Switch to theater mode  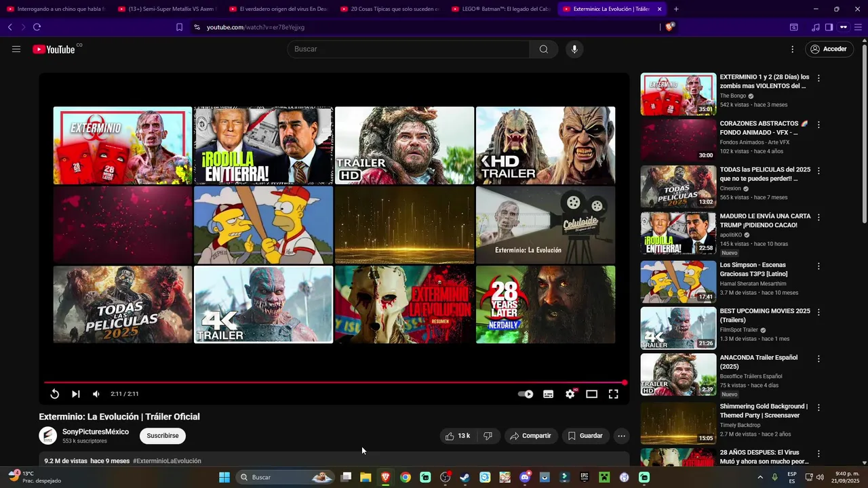(x=592, y=394)
